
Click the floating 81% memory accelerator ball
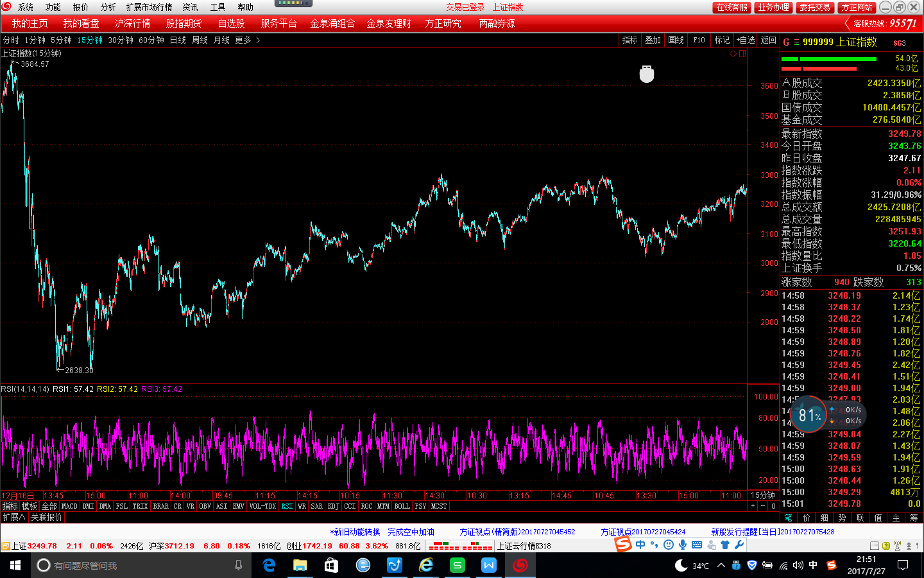(x=809, y=414)
